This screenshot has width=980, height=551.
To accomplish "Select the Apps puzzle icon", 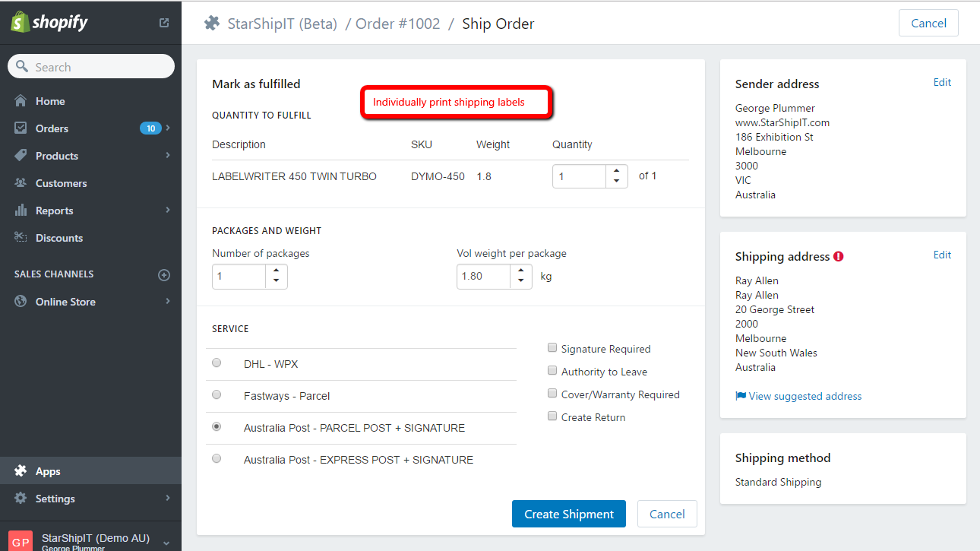I will tap(19, 470).
